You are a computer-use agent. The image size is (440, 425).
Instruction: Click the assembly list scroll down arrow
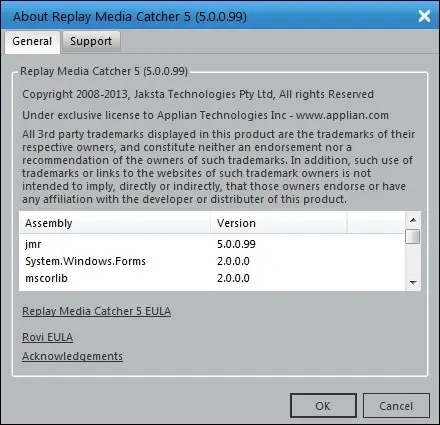tap(413, 283)
